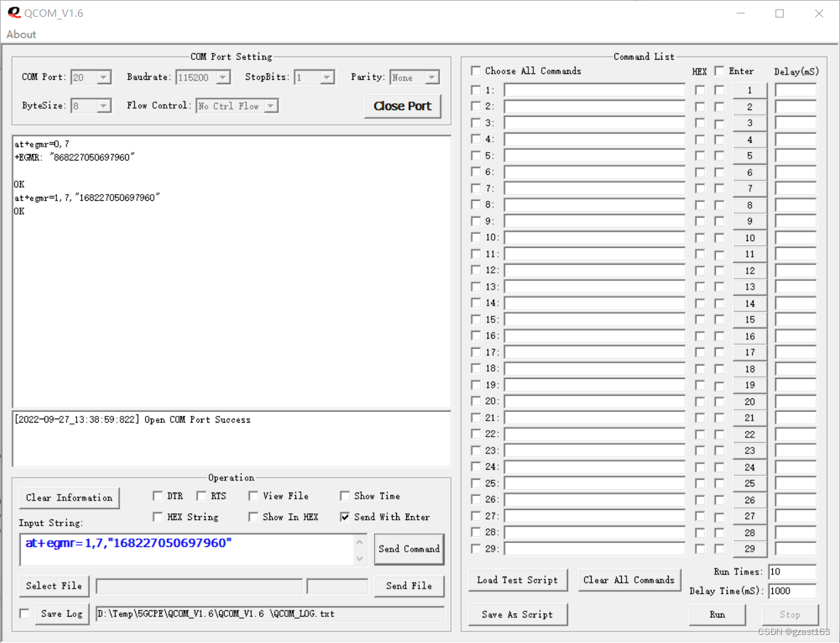Toggle the Save Log checkbox
840x643 pixels.
(x=25, y=613)
